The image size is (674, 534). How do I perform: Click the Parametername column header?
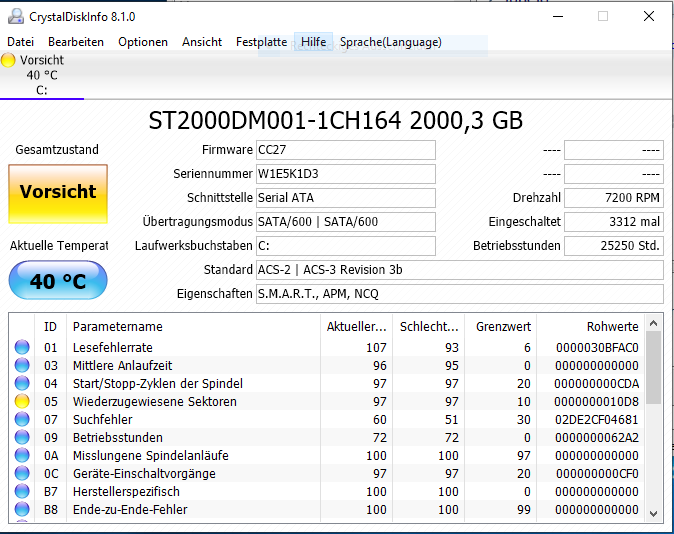(x=193, y=327)
